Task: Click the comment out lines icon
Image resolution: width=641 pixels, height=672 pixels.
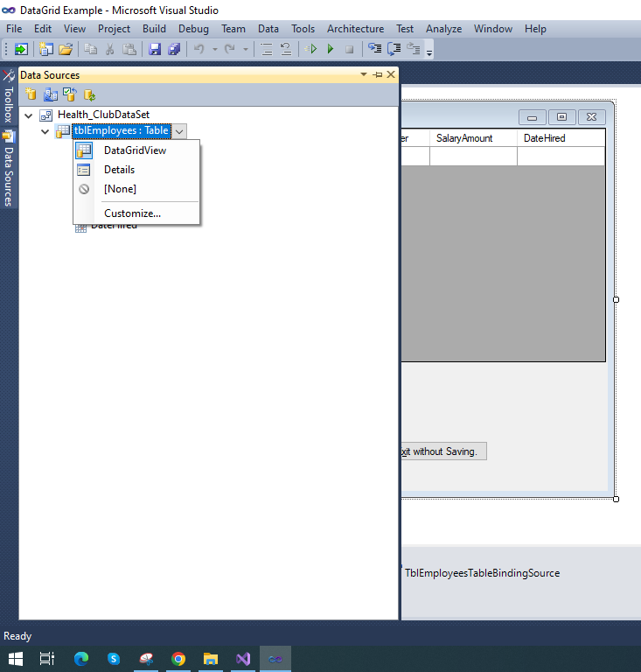Action: coord(267,49)
